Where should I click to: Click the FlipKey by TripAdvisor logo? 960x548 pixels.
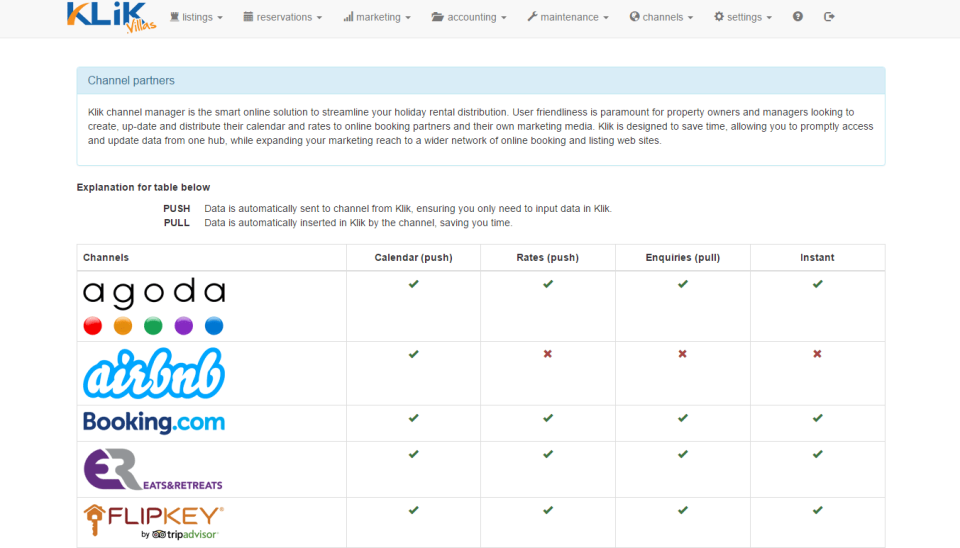(154, 522)
